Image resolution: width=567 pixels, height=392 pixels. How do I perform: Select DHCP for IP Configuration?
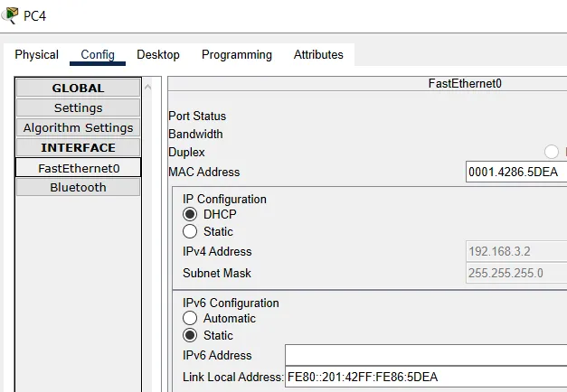(190, 215)
